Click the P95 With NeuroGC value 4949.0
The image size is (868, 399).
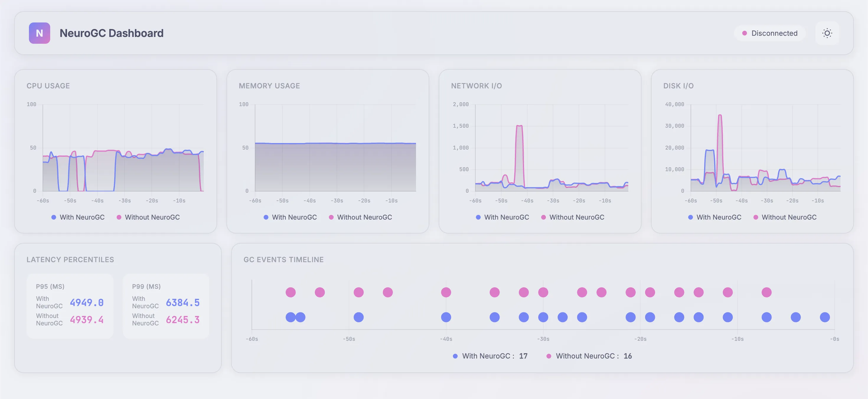click(x=87, y=303)
